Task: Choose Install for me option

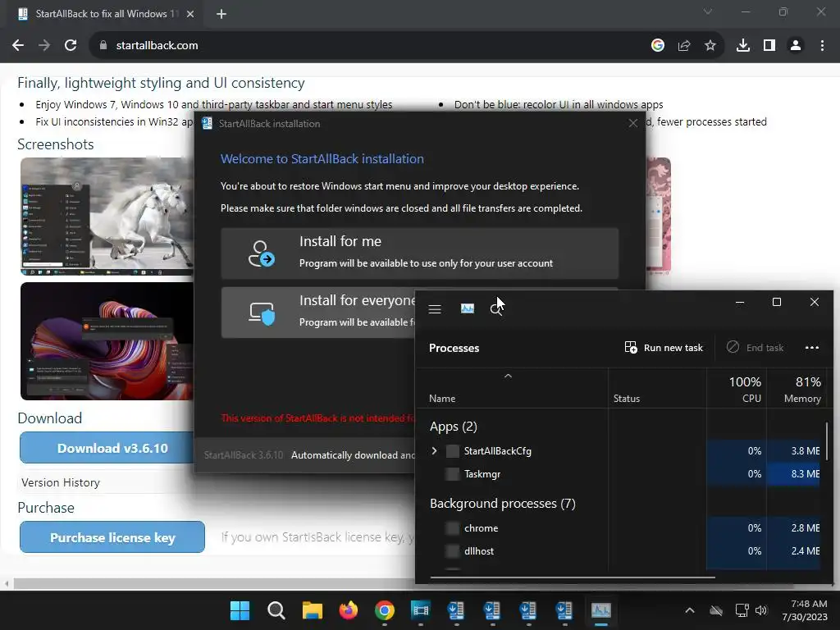Action: [419, 253]
